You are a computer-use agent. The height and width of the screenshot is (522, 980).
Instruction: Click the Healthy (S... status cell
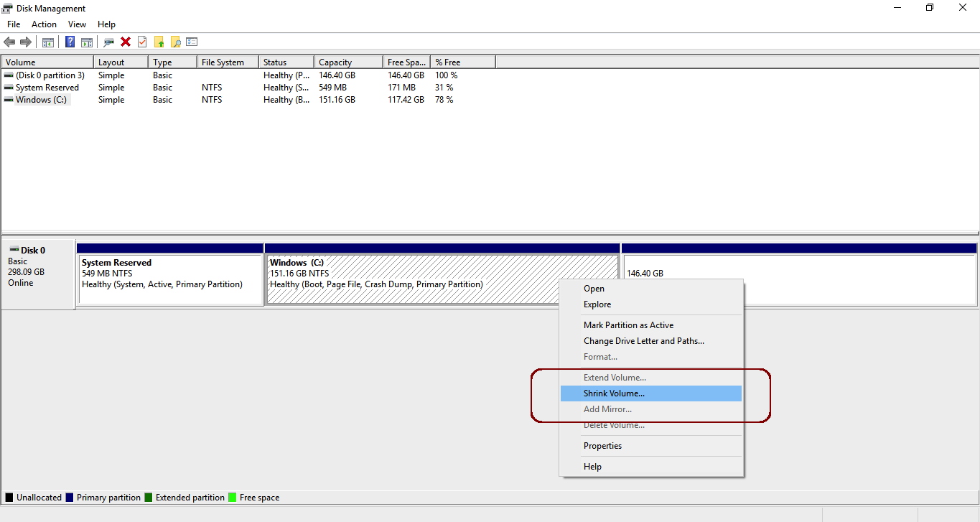point(287,88)
